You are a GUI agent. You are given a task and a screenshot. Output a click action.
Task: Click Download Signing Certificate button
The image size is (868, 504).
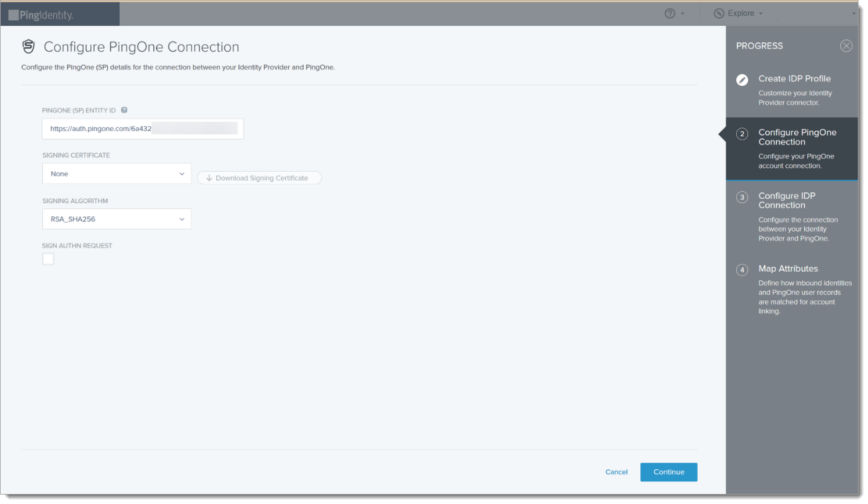coord(259,178)
